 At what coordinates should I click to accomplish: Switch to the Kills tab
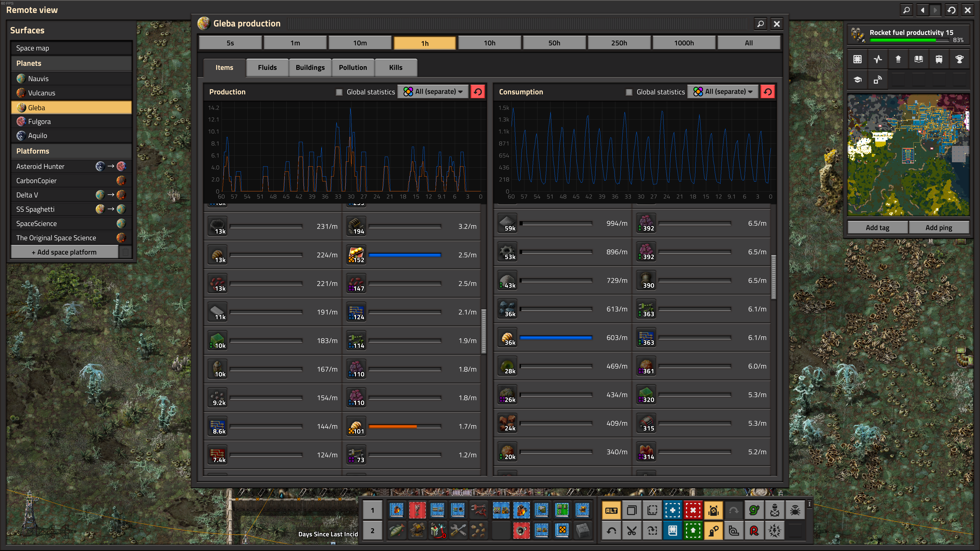point(396,67)
